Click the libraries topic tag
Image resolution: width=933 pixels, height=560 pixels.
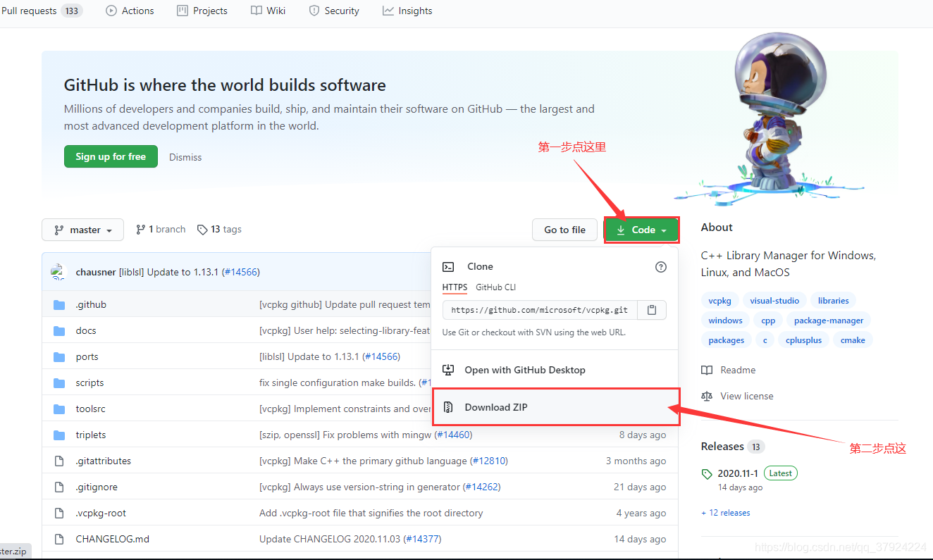pos(833,301)
